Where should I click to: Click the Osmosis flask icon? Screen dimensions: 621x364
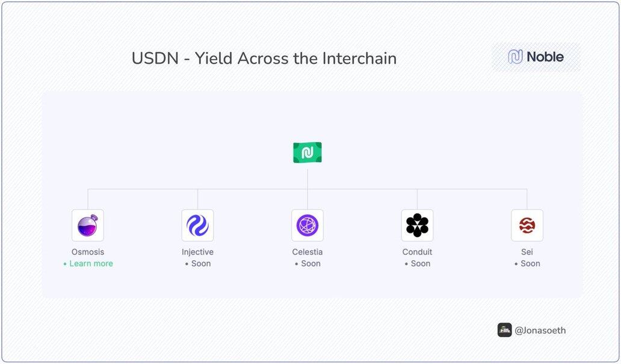(88, 226)
